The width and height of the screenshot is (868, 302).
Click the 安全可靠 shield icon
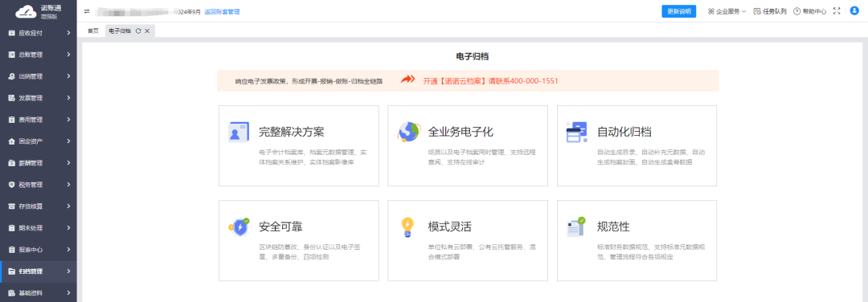(x=239, y=226)
